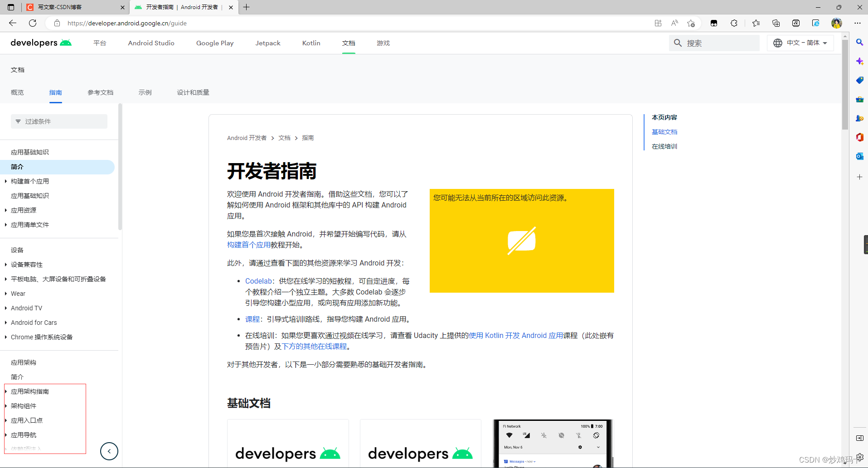The image size is (868, 468).
Task: Open the 平台 top menu
Action: tap(100, 43)
